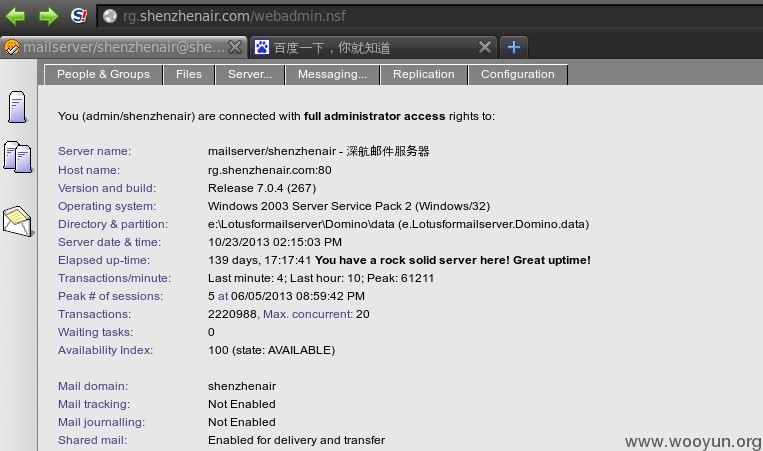Click the Mail domain label

[93, 386]
